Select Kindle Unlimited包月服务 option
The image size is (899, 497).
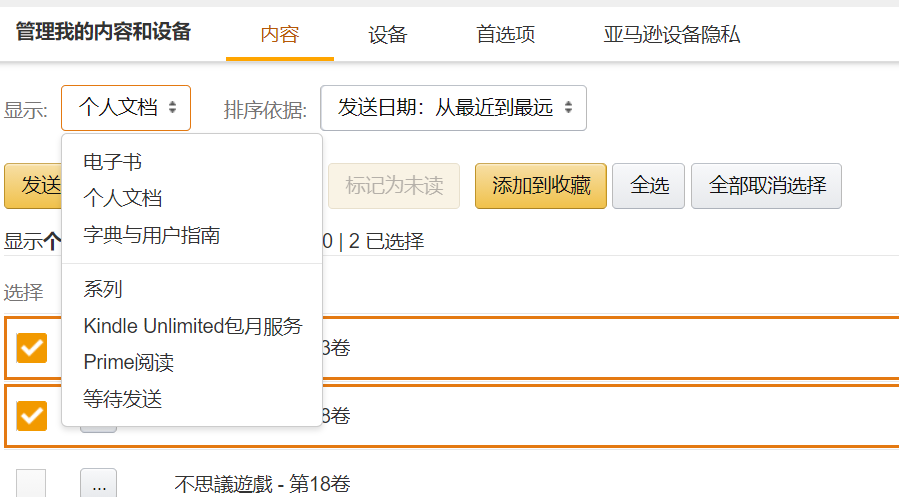tap(193, 326)
